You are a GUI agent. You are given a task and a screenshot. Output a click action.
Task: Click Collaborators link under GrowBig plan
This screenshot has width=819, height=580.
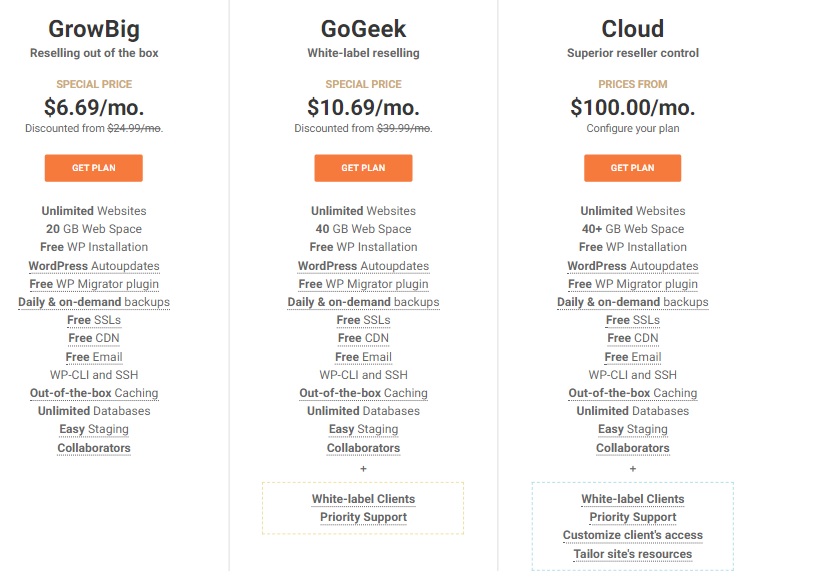[x=94, y=448]
